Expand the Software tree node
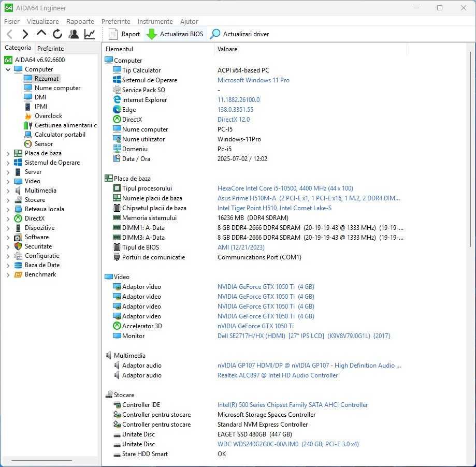 (x=8, y=238)
